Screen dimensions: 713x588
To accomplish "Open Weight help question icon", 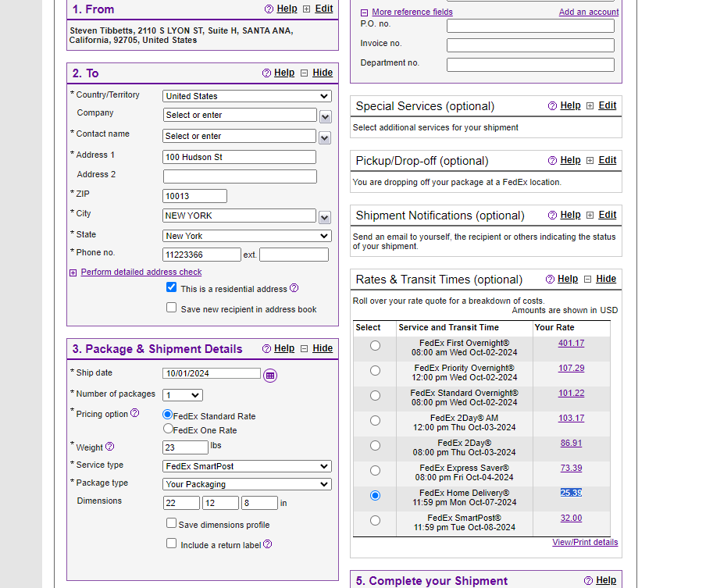I will pos(109,447).
